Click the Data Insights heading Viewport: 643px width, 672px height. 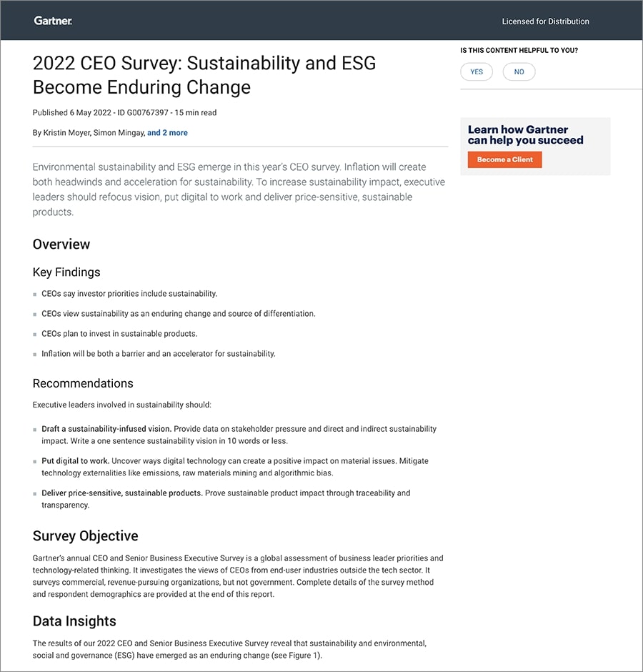tap(74, 621)
